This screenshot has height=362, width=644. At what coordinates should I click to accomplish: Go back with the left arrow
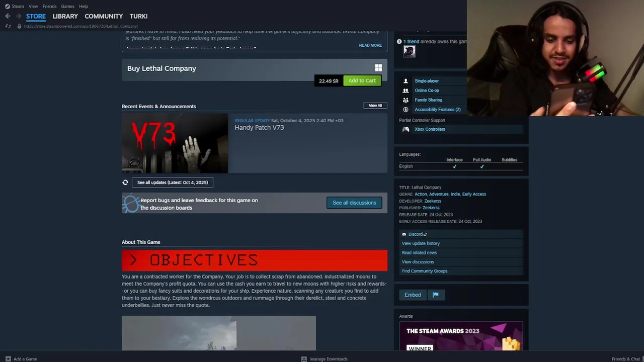click(8, 16)
